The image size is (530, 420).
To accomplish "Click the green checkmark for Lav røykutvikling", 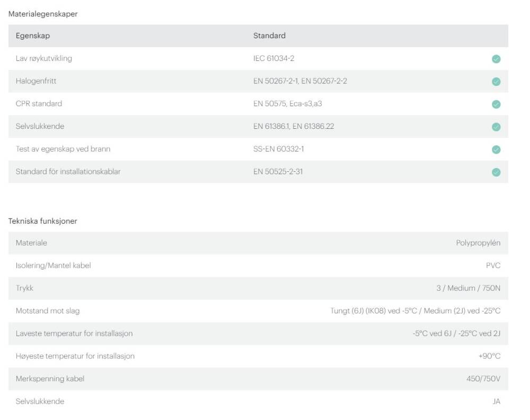I will [x=496, y=59].
